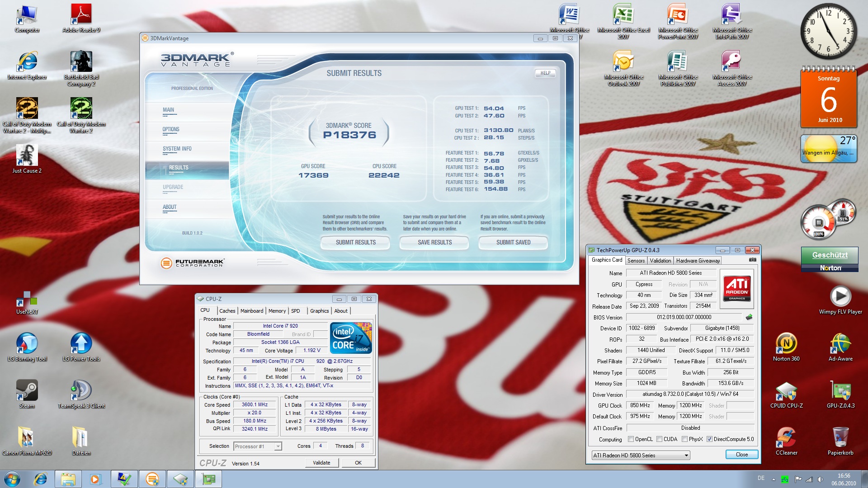Open Battlefield Bad Company 2 shortcut
The width and height of the screenshot is (868, 488).
(81, 69)
